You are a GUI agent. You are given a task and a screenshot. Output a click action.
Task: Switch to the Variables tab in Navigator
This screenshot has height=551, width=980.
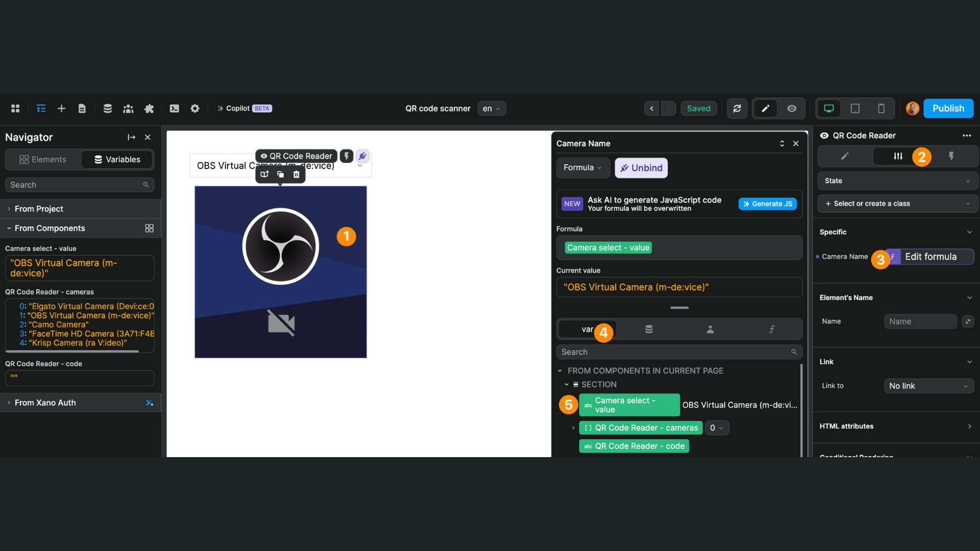[x=117, y=159]
